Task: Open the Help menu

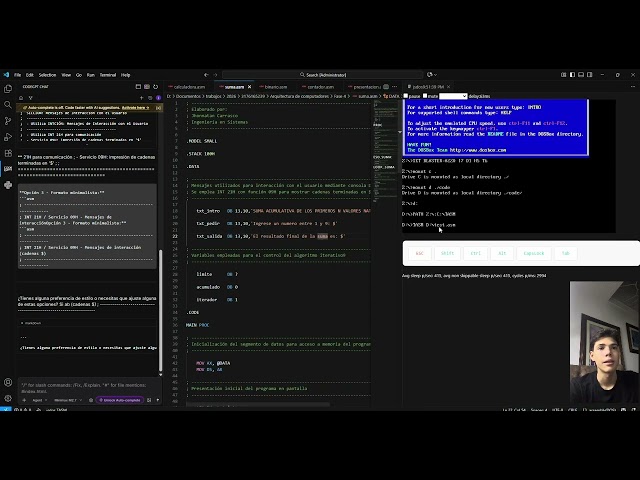Action: pos(126,75)
